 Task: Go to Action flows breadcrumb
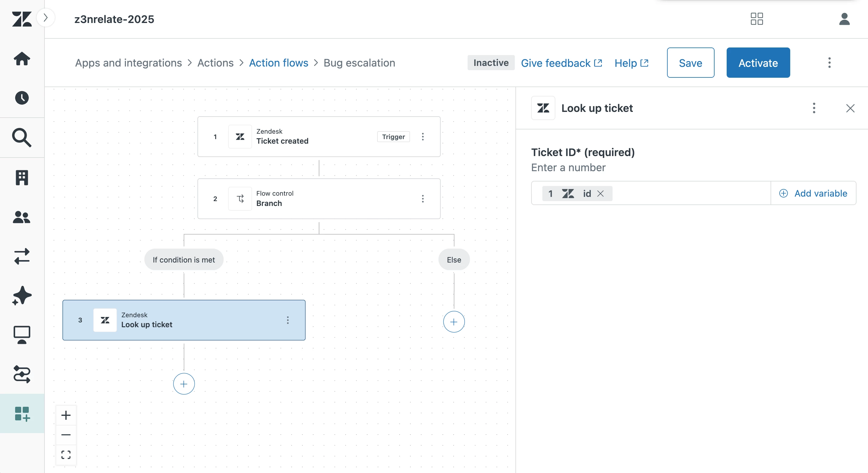[x=278, y=63]
